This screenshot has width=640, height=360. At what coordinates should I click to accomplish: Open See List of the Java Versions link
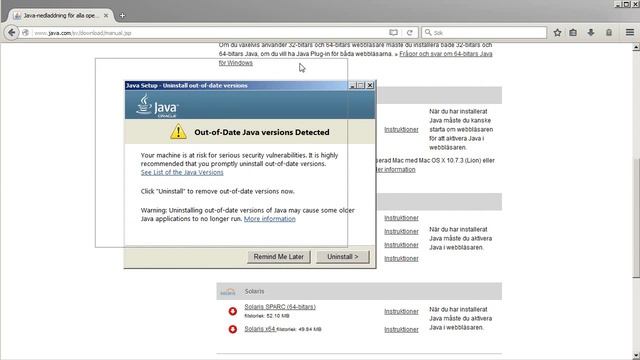(182, 173)
